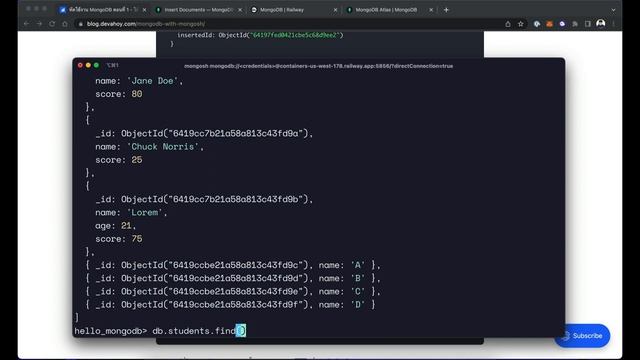Select ObjectId ending in fd9b
640x360 pixels.
point(215,199)
